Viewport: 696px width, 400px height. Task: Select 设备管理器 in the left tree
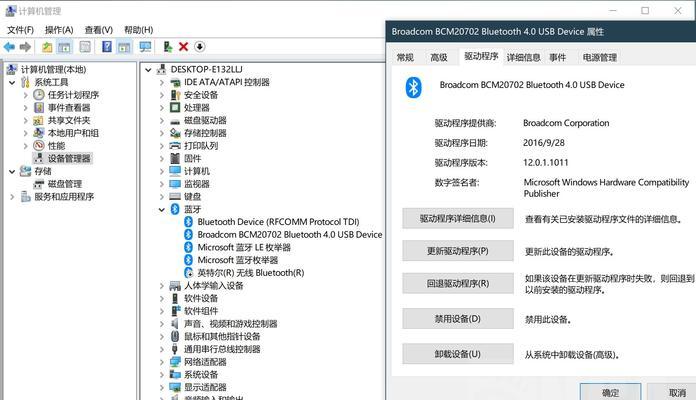click(69, 158)
